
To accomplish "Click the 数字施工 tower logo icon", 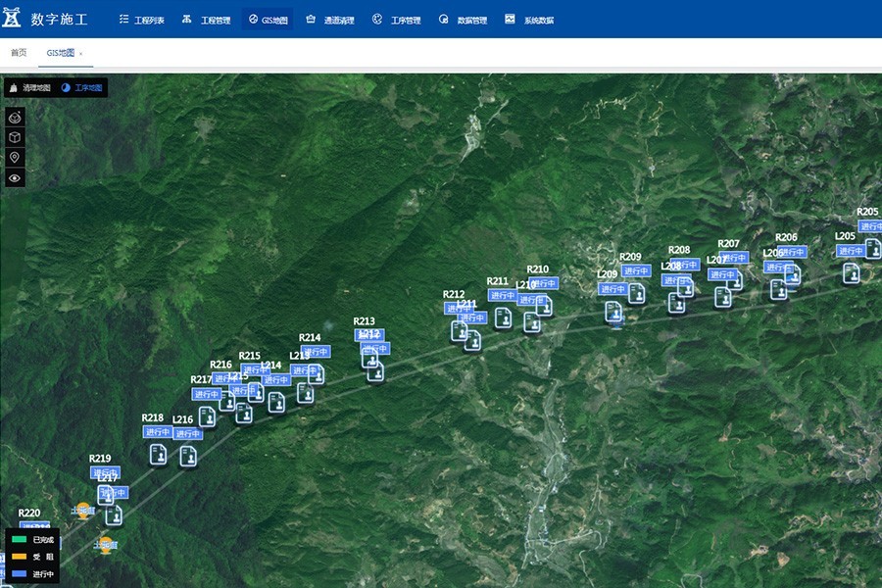I will pyautogui.click(x=14, y=19).
